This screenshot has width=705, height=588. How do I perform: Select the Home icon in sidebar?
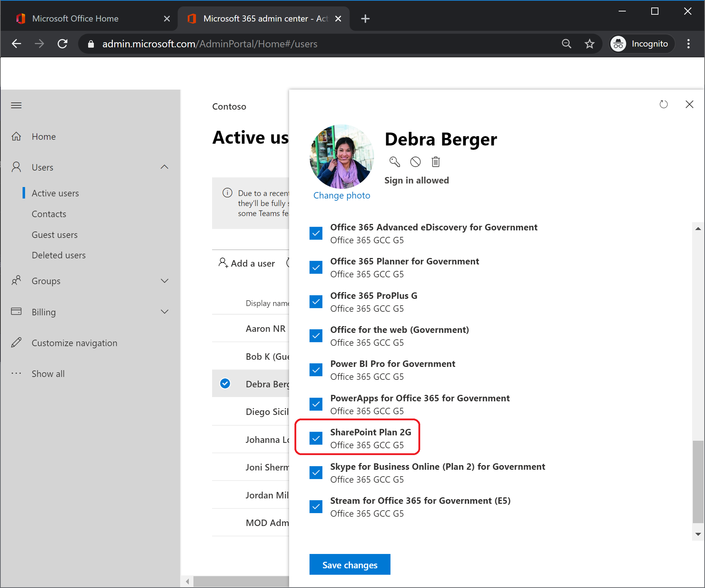coord(16,136)
